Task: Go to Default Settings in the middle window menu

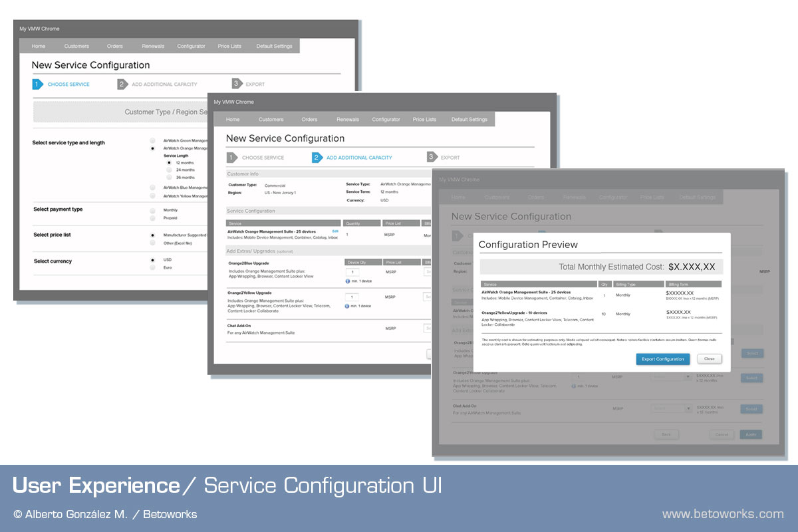Action: coord(469,120)
